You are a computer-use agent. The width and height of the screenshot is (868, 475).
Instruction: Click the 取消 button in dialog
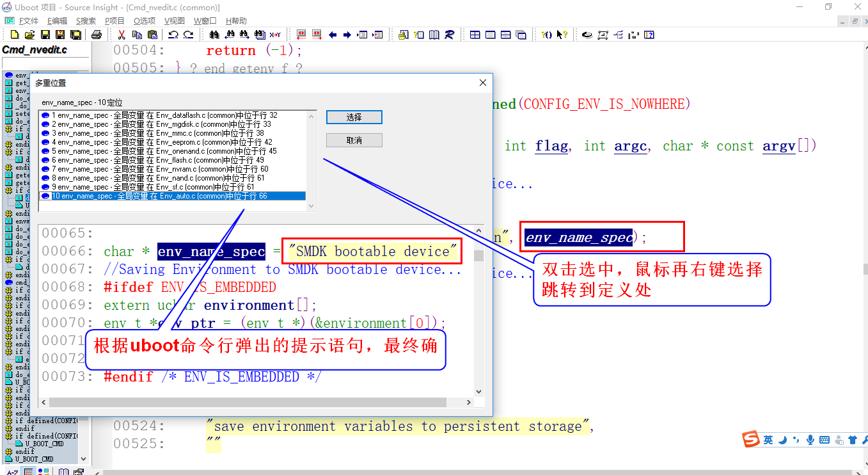[x=354, y=140]
